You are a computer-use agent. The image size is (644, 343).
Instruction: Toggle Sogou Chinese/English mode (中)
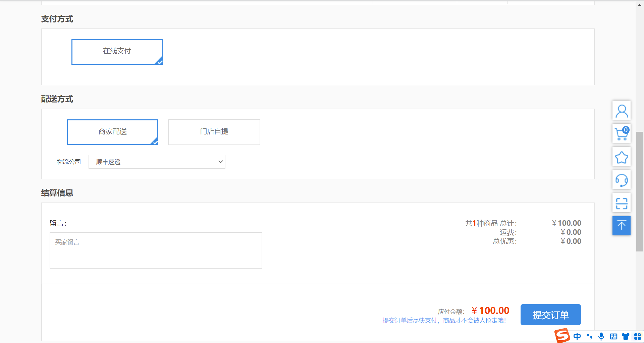click(x=577, y=336)
